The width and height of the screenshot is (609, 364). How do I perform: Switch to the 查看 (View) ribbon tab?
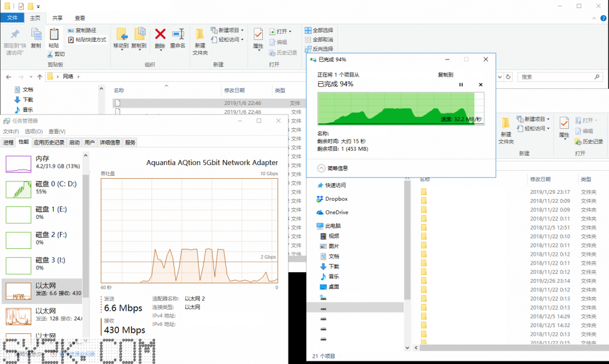(x=80, y=18)
